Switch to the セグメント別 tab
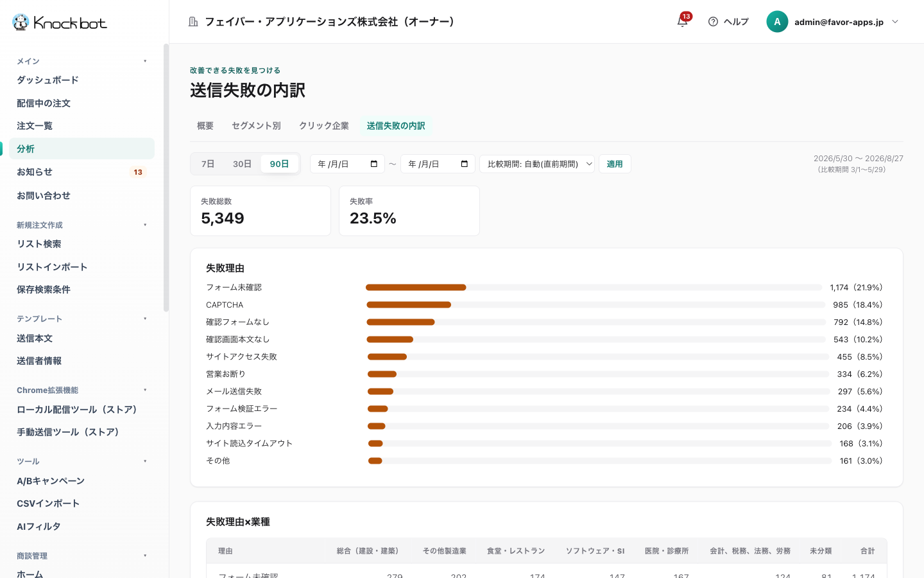This screenshot has height=578, width=924. (256, 126)
